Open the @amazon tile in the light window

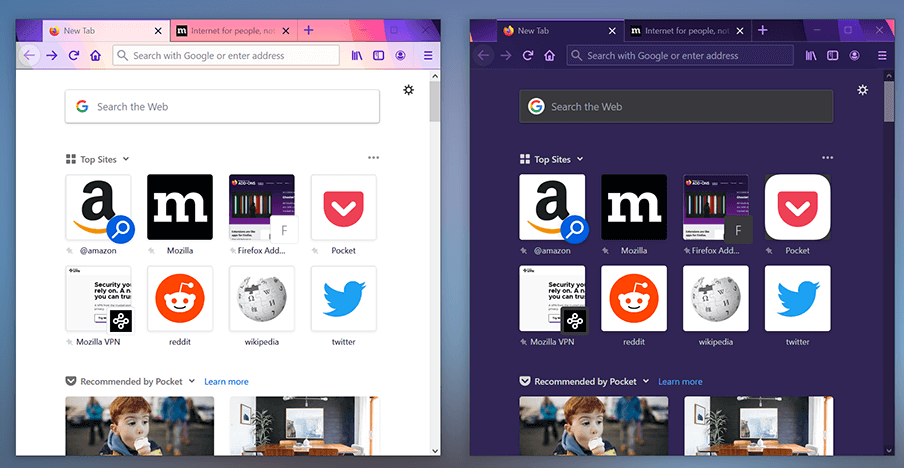pos(98,207)
